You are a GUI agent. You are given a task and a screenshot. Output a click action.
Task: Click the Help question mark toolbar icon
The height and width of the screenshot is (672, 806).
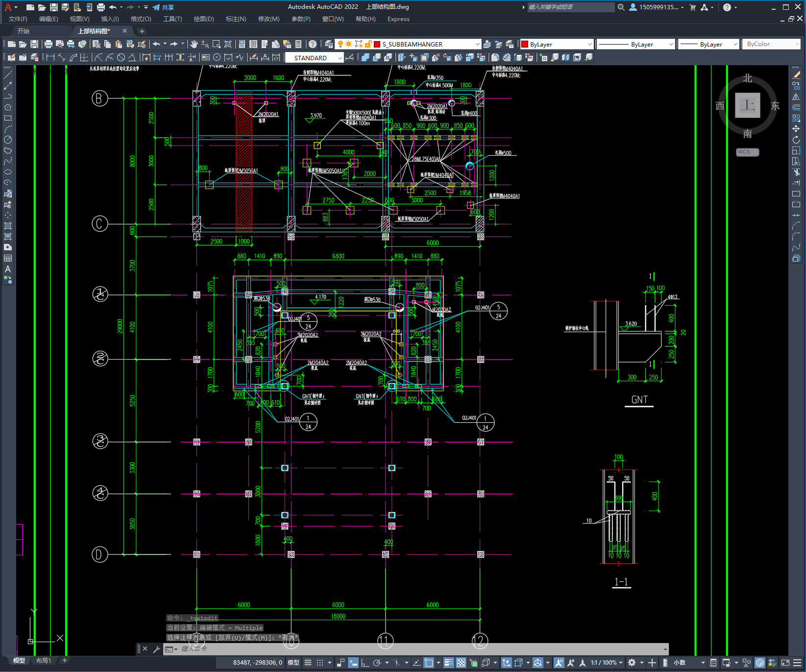(313, 44)
